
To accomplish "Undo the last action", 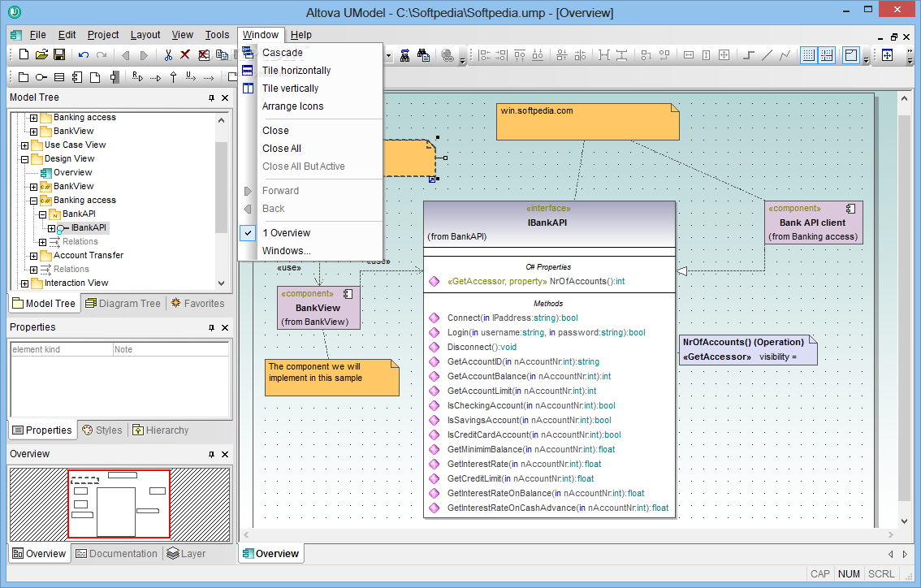I will [84, 55].
